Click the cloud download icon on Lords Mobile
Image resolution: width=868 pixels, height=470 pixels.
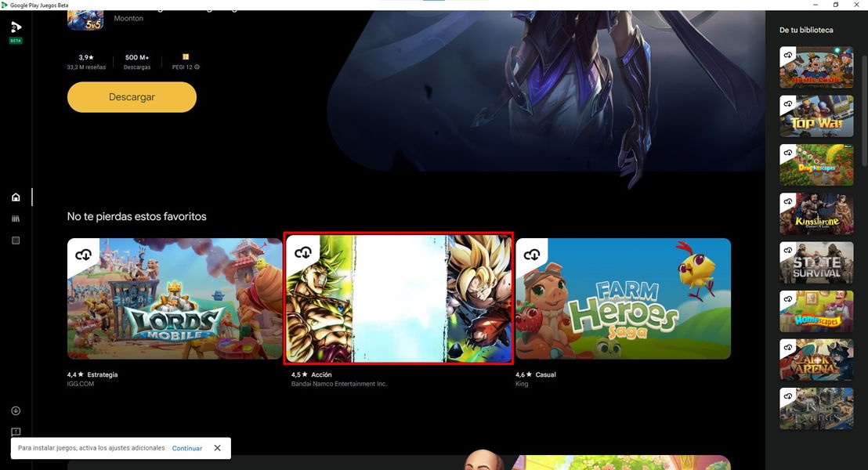pyautogui.click(x=83, y=255)
